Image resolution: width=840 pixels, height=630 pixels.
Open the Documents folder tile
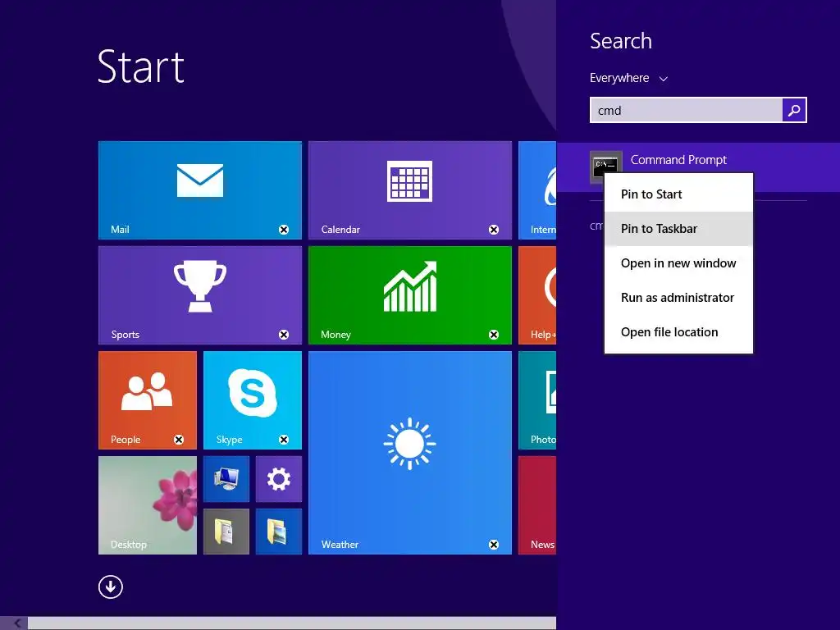coord(226,532)
